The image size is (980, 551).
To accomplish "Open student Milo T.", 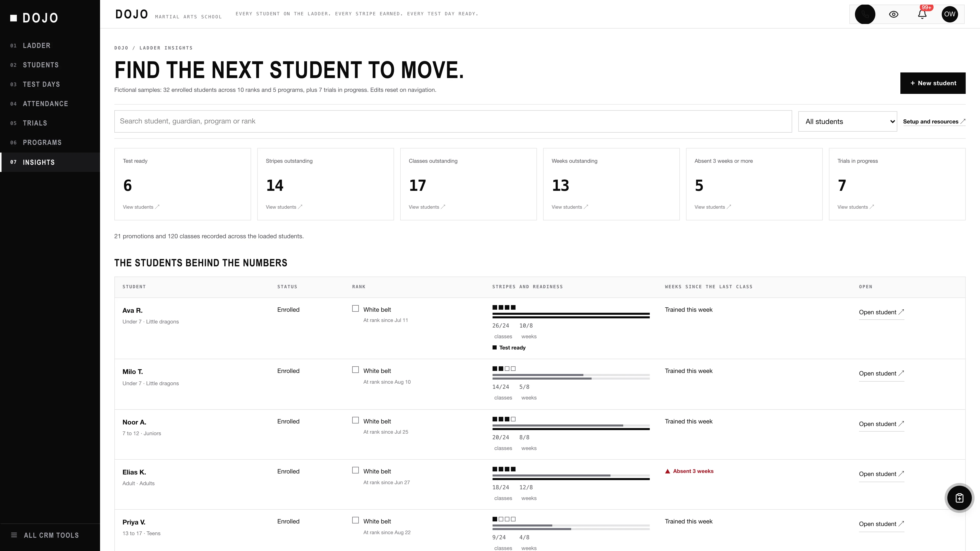I will [881, 373].
